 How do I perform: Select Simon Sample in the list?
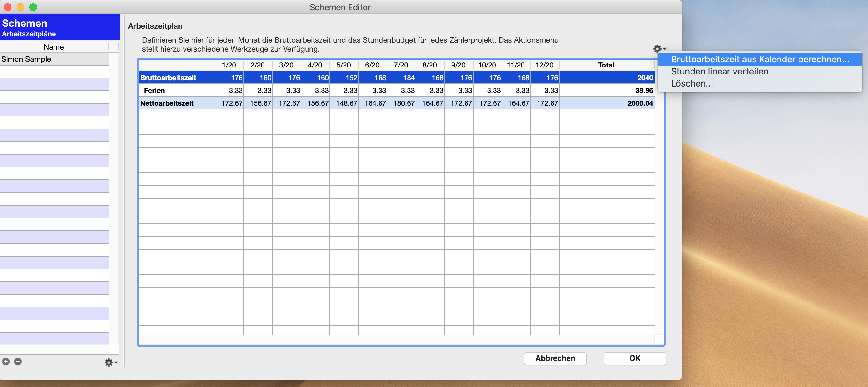pos(54,59)
